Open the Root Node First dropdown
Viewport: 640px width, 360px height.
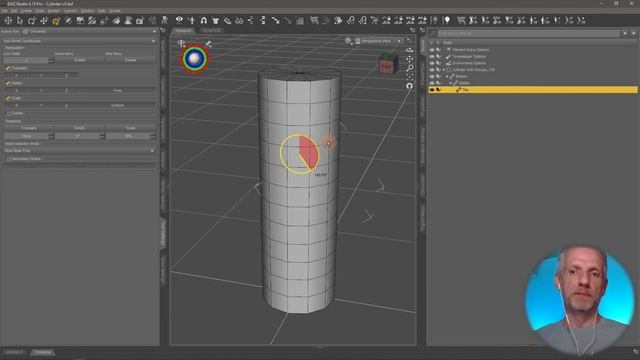[79, 151]
